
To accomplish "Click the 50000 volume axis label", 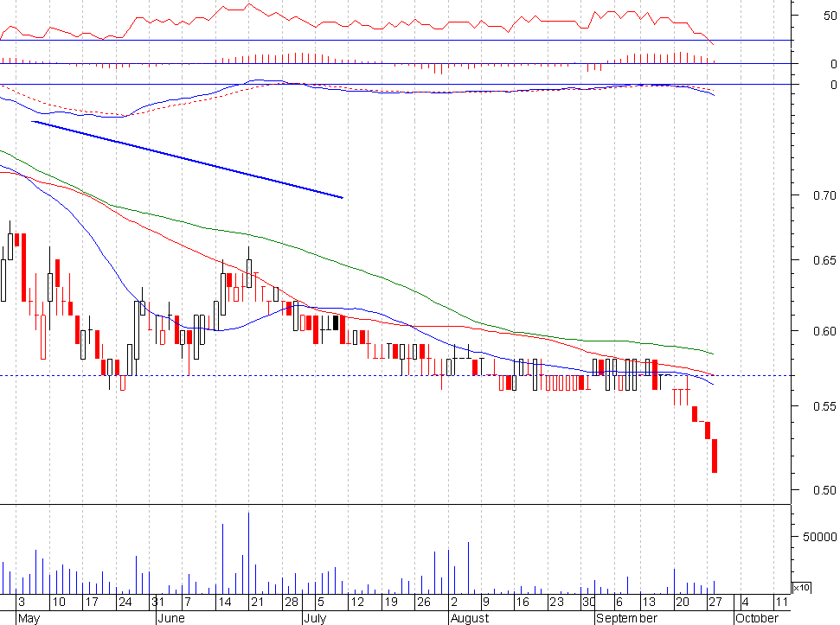I will coord(819,537).
